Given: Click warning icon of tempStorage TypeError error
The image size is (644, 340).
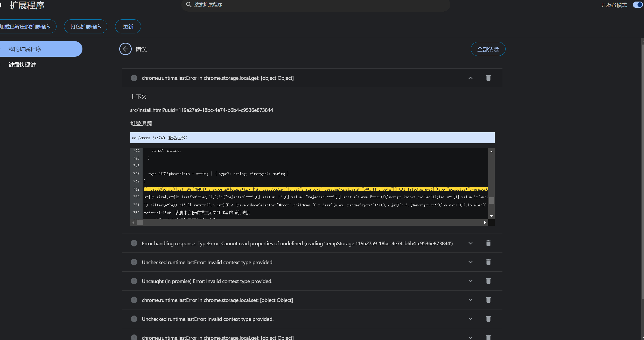Looking at the screenshot, I should click(x=134, y=243).
